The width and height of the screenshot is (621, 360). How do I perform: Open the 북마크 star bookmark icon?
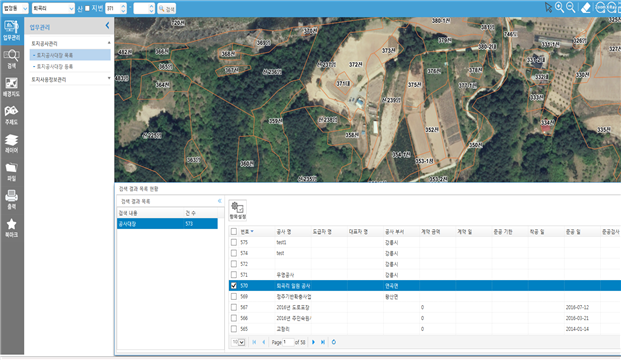11,228
